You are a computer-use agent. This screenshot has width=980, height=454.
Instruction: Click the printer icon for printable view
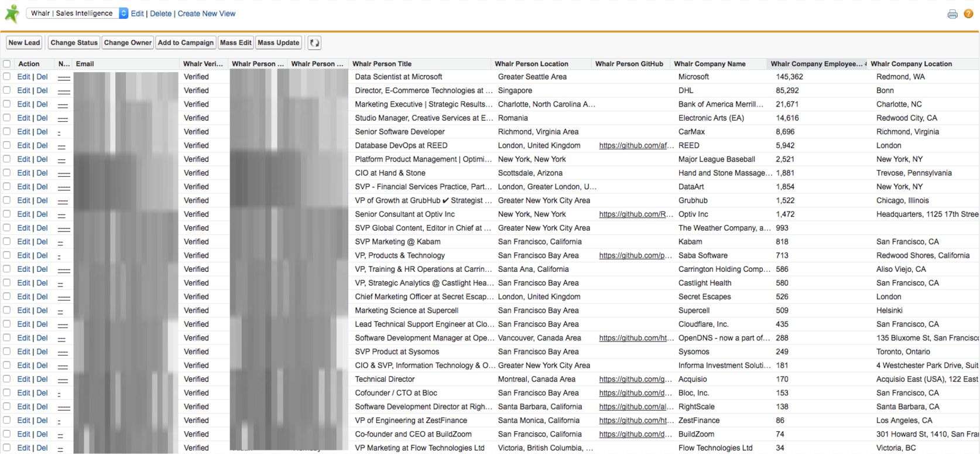click(952, 14)
